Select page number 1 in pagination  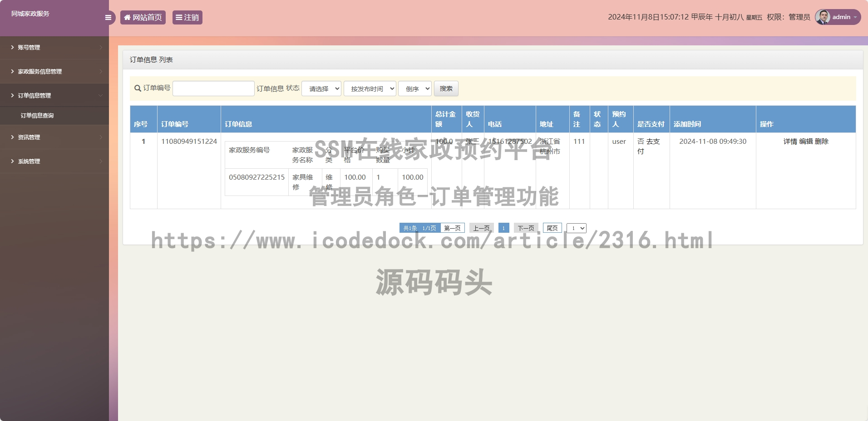pyautogui.click(x=503, y=228)
